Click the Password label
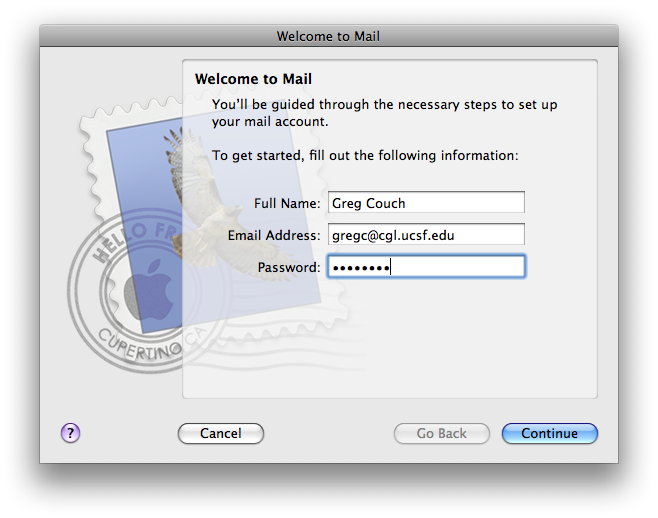The height and width of the screenshot is (518, 658). [289, 267]
